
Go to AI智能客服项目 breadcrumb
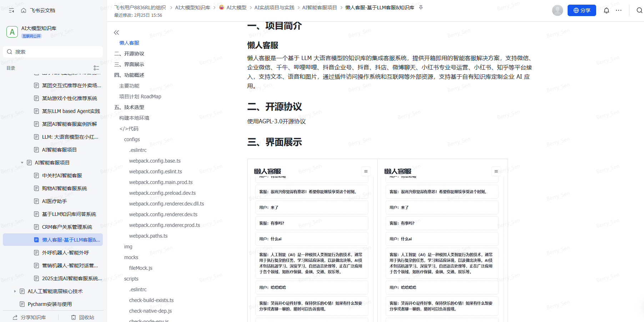[320, 8]
